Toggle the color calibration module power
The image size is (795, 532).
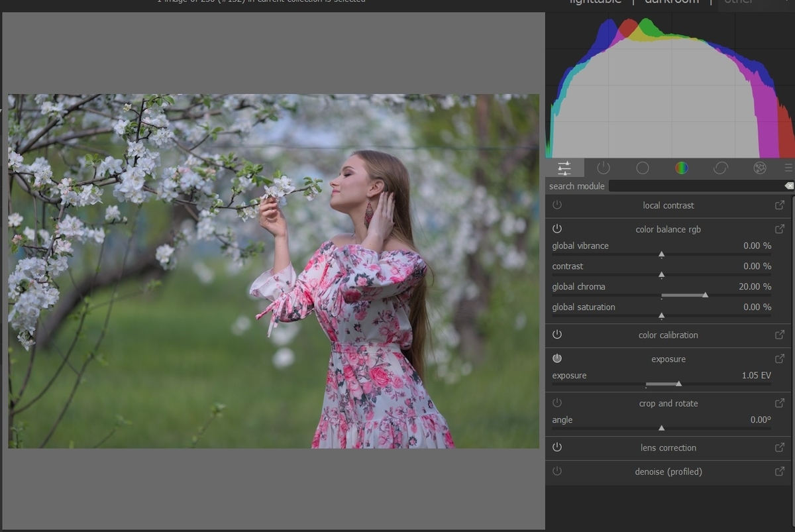(x=557, y=335)
